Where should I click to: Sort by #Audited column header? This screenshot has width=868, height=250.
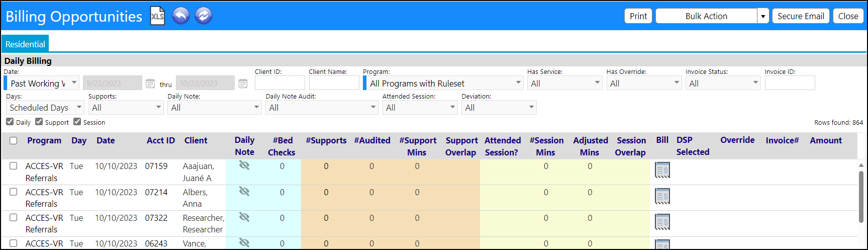coord(372,140)
